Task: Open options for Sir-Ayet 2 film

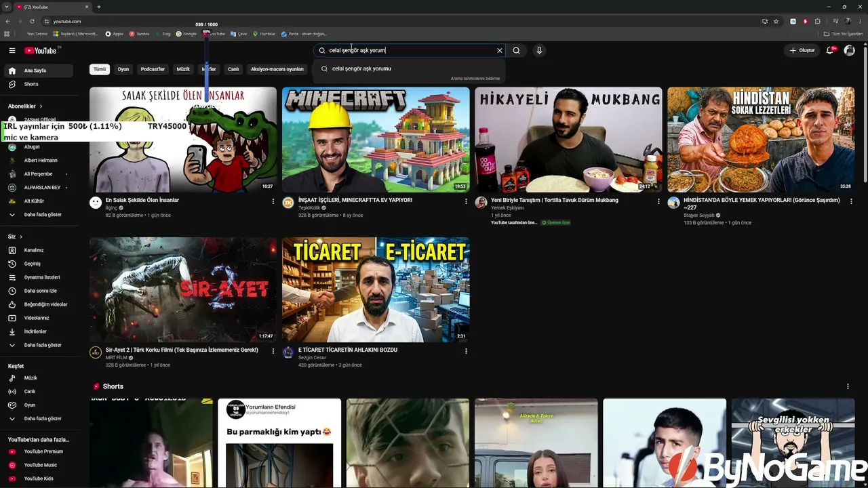Action: pyautogui.click(x=273, y=351)
